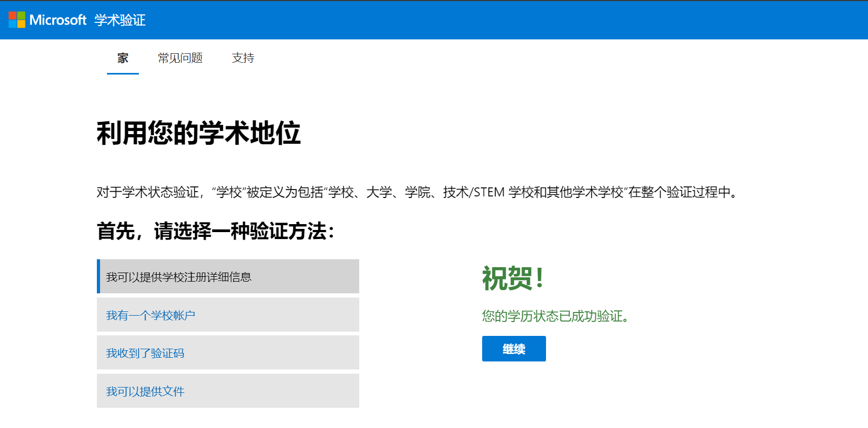Choose 我可以提供文件 verification method

(x=228, y=391)
